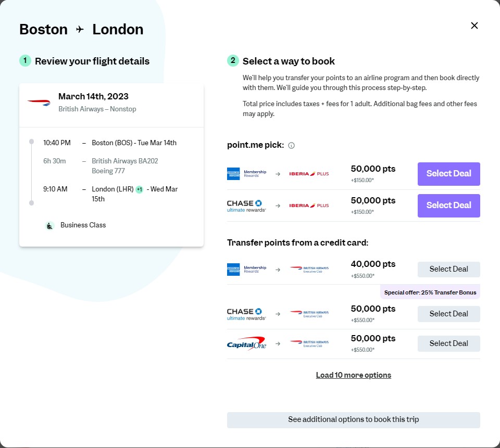500x448 pixels.
Task: Click the Amex Membership Rewards logo for Iberia Plus
Action: (x=247, y=174)
